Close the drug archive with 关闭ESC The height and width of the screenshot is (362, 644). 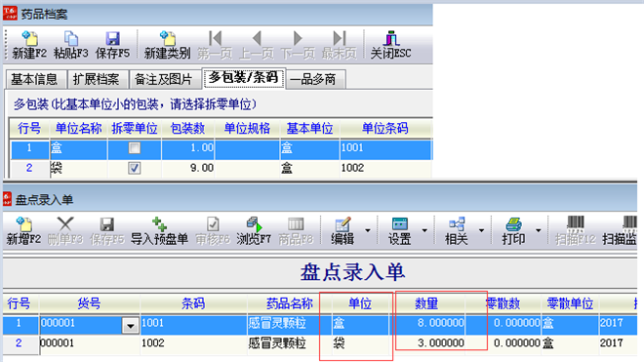pos(390,44)
